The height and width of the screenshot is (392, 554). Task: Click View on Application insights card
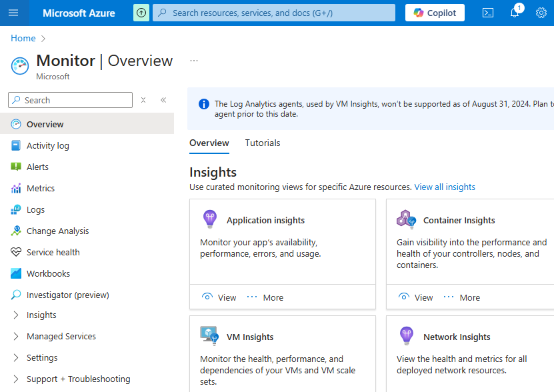(x=219, y=297)
